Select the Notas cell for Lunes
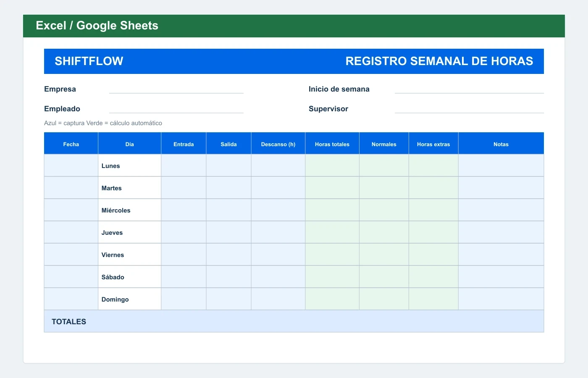This screenshot has height=378, width=588. (x=501, y=165)
